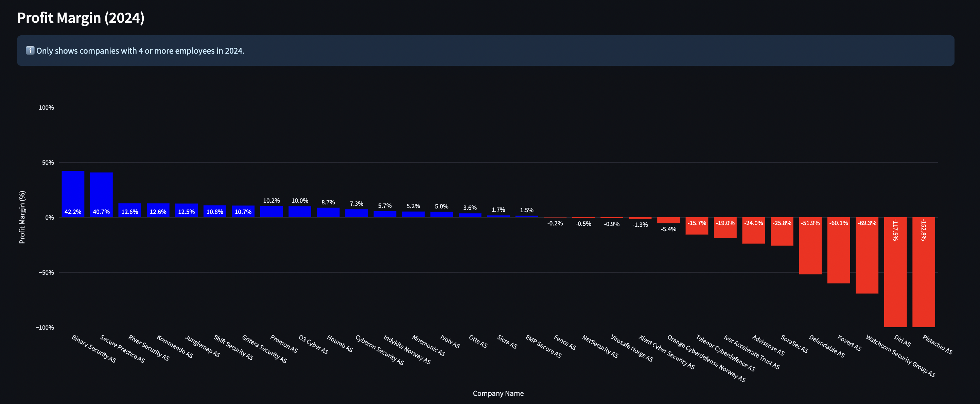
Task: Click the 'Otte AS' axis label
Action: [478, 341]
